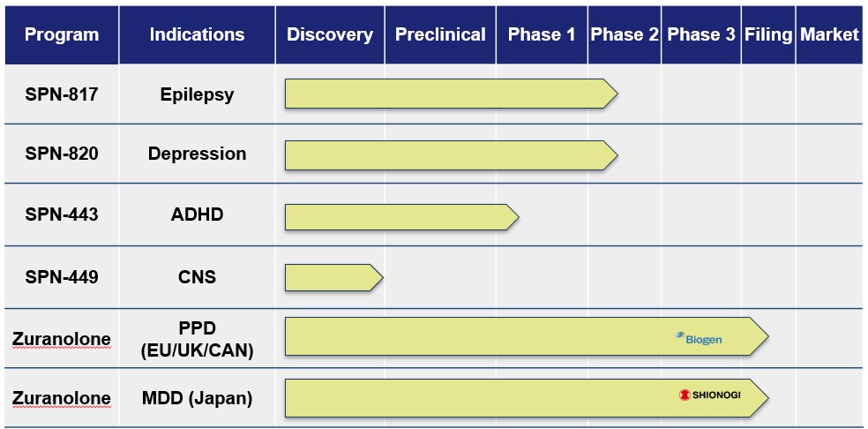Click the Phase 1 header
Viewport: 868px width, 429px height.
pyautogui.click(x=542, y=35)
